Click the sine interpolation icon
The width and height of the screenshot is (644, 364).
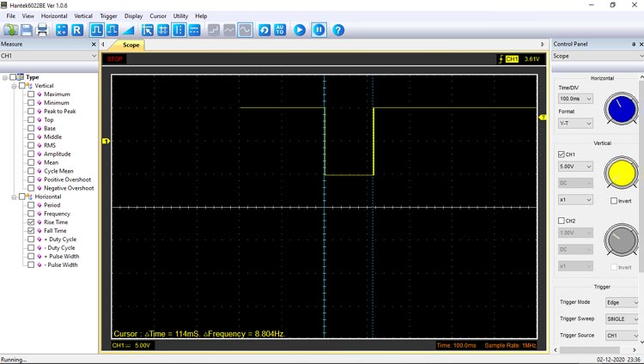[x=246, y=30]
